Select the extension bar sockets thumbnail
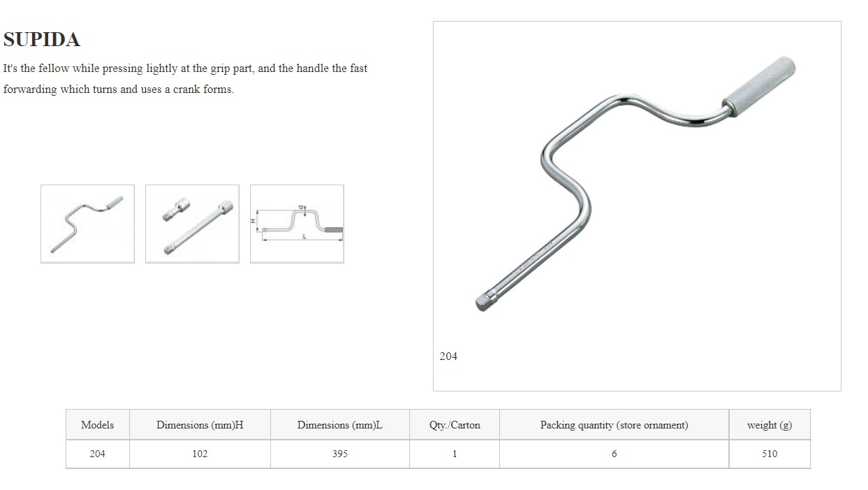This screenshot has width=868, height=490. (x=192, y=224)
